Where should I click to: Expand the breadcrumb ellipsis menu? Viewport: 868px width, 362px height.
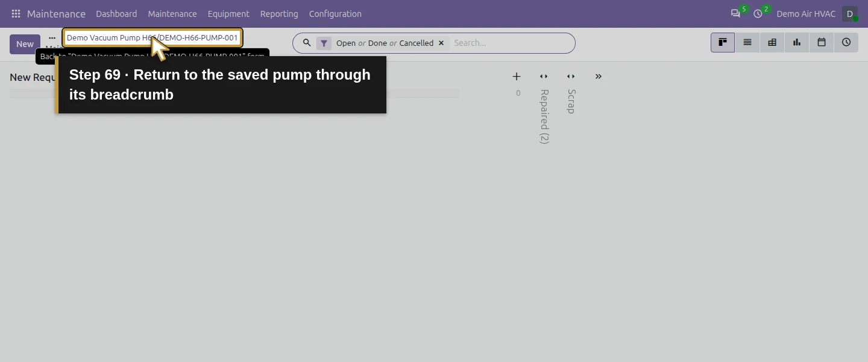tap(52, 38)
